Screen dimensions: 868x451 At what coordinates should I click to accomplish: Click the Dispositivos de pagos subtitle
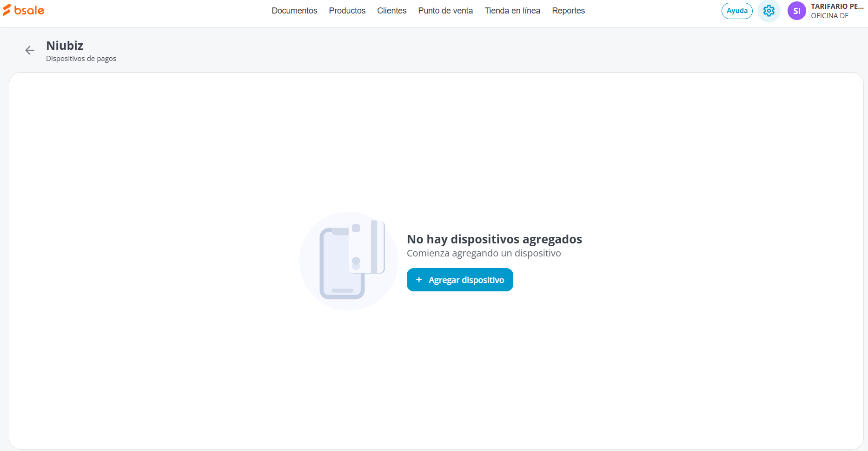81,59
